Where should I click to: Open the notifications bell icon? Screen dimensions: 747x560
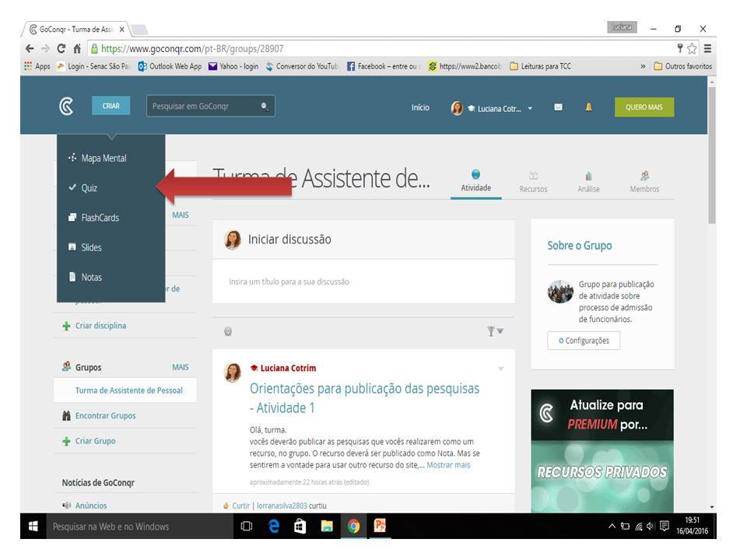point(588,107)
